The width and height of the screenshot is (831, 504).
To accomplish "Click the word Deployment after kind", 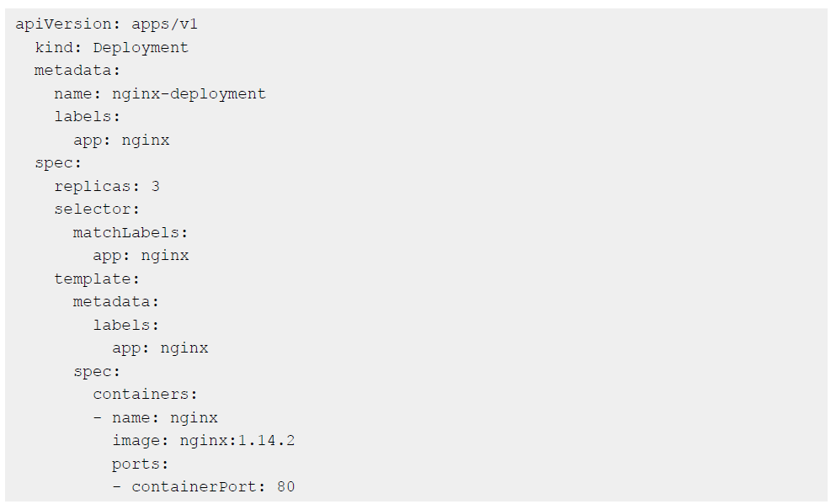I will (141, 48).
